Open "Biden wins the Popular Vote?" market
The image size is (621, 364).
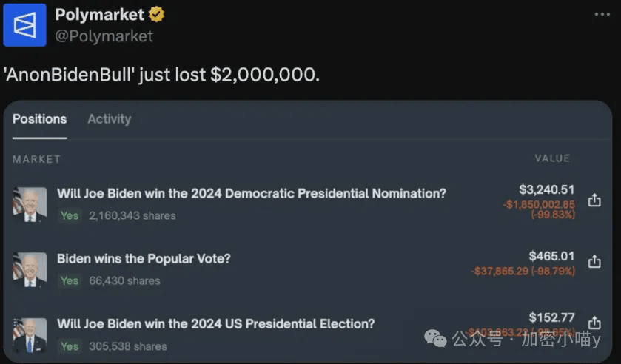(144, 259)
